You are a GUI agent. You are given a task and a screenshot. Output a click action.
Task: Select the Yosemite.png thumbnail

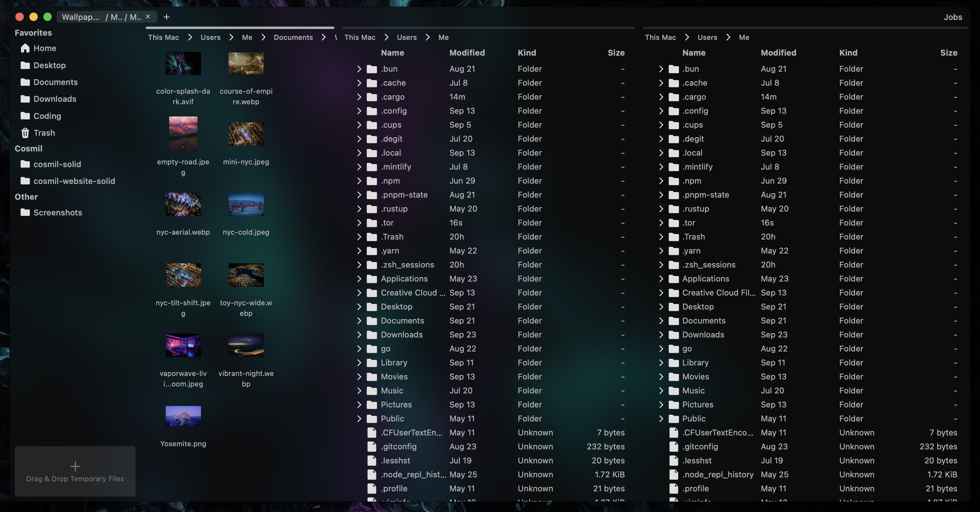tap(183, 416)
